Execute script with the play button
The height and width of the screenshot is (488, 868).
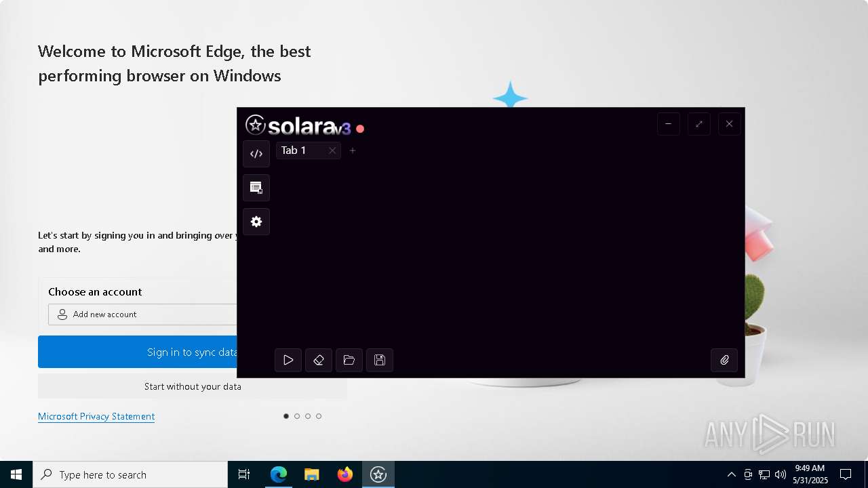[288, 360]
